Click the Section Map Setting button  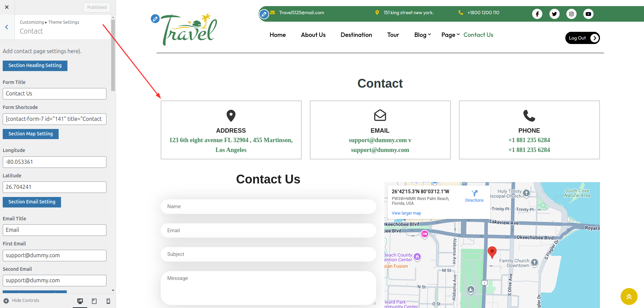coord(31,134)
